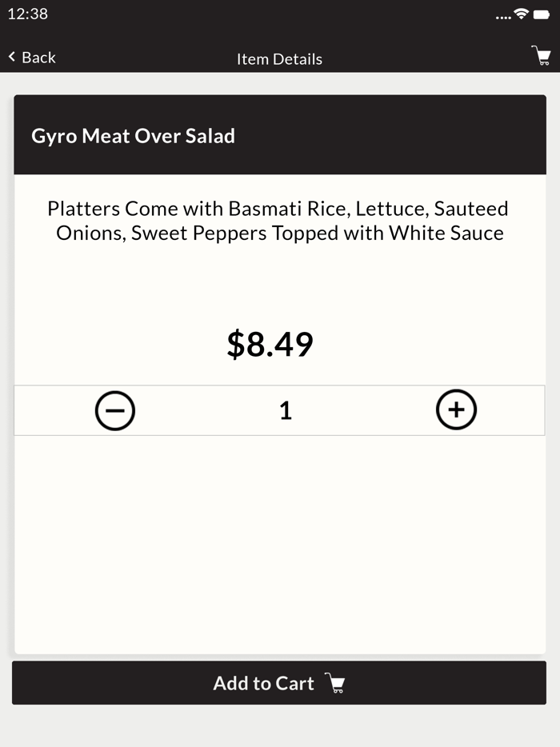The width and height of the screenshot is (560, 747).
Task: Tap the minus icon to decrease quantity
Action: click(115, 410)
